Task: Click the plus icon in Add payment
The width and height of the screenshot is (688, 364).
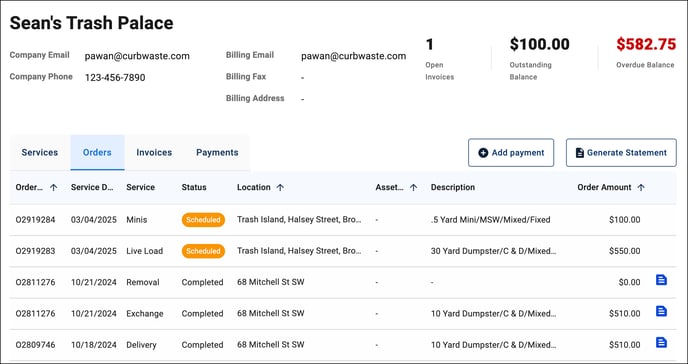Action: (x=483, y=153)
